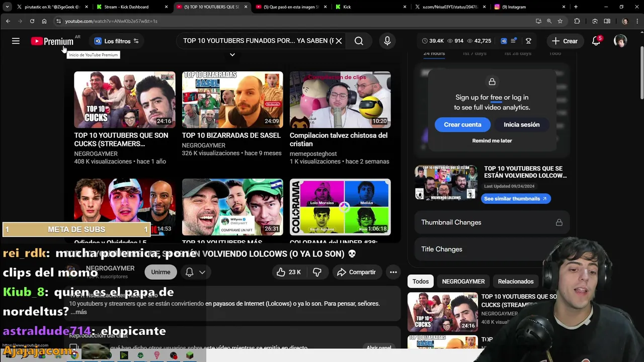Click the thumbs up like icon
Viewport: 644px width, 362px height.
[x=281, y=272]
